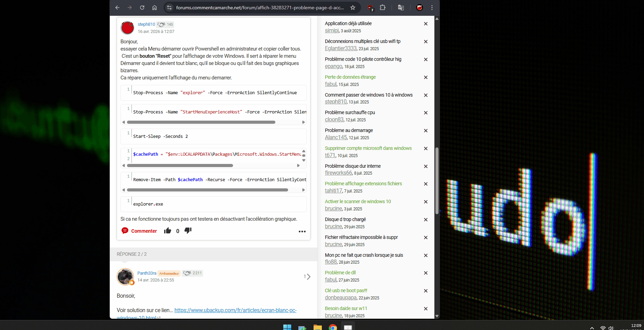Viewport: 644px width, 330px height.
Task: Remove 'Problème surchauffe cpu' from list
Action: click(x=426, y=113)
